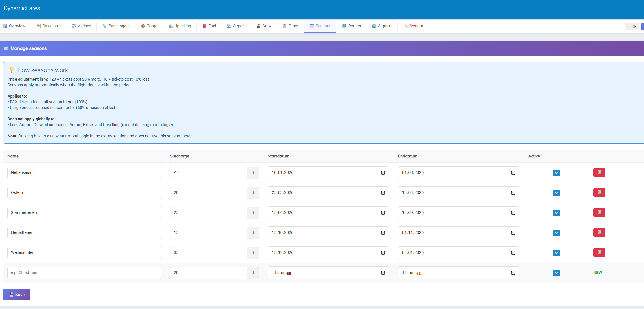This screenshot has height=309, width=644.
Task: Open the System tab link
Action: click(413, 26)
